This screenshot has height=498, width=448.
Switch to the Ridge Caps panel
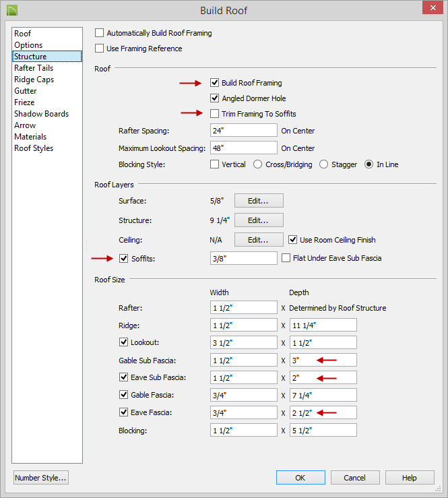click(34, 80)
